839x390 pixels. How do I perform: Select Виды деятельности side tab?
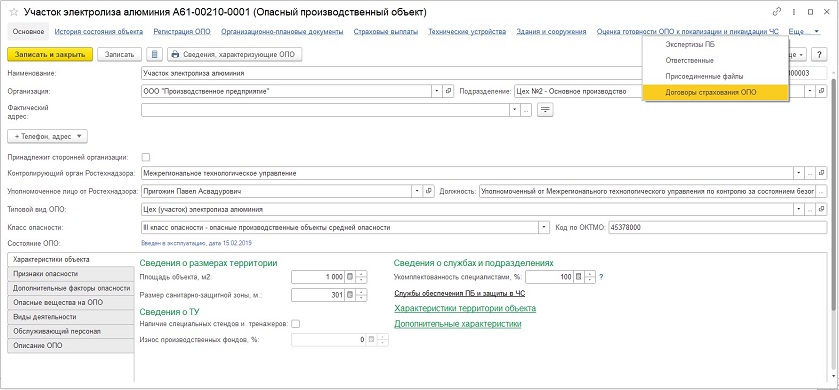coord(71,317)
